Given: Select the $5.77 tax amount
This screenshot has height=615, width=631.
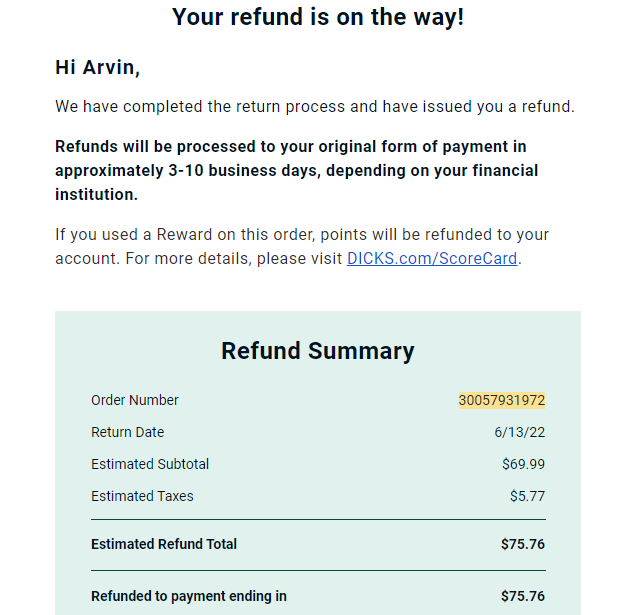Looking at the screenshot, I should (x=527, y=496).
